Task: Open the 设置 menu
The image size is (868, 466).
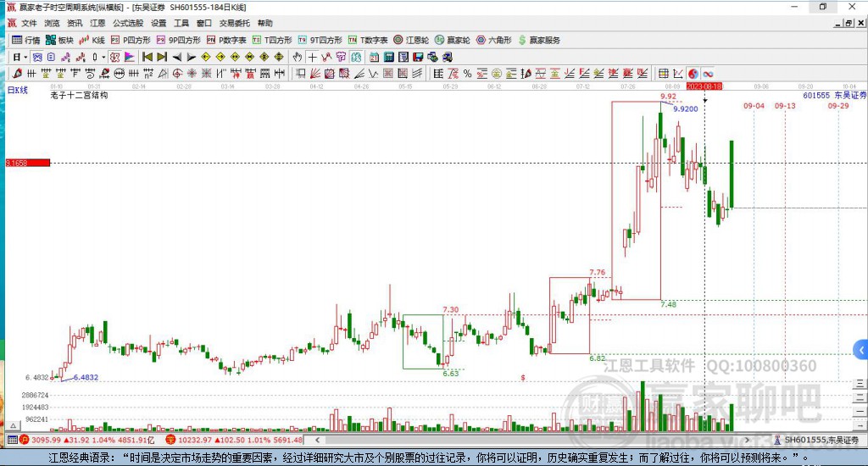Action: (159, 23)
